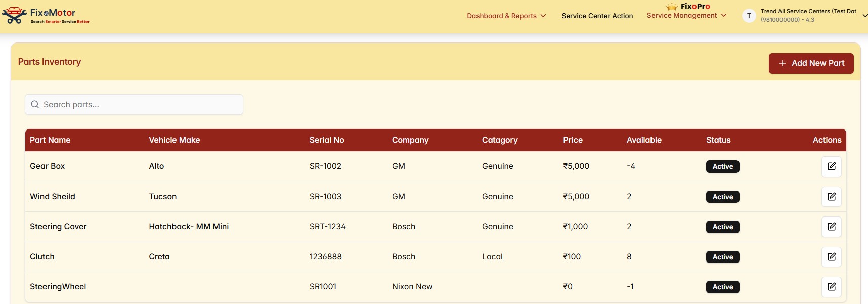Viewport: 868px width, 304px height.
Task: Click the Vehicle Make column header
Action: pos(175,140)
